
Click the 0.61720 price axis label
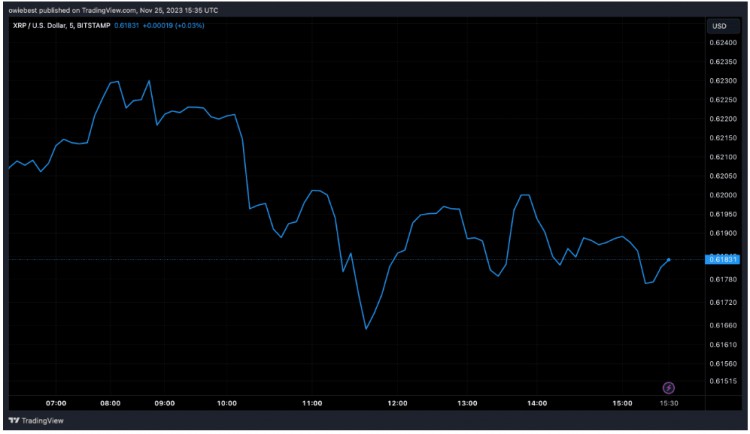(x=723, y=302)
